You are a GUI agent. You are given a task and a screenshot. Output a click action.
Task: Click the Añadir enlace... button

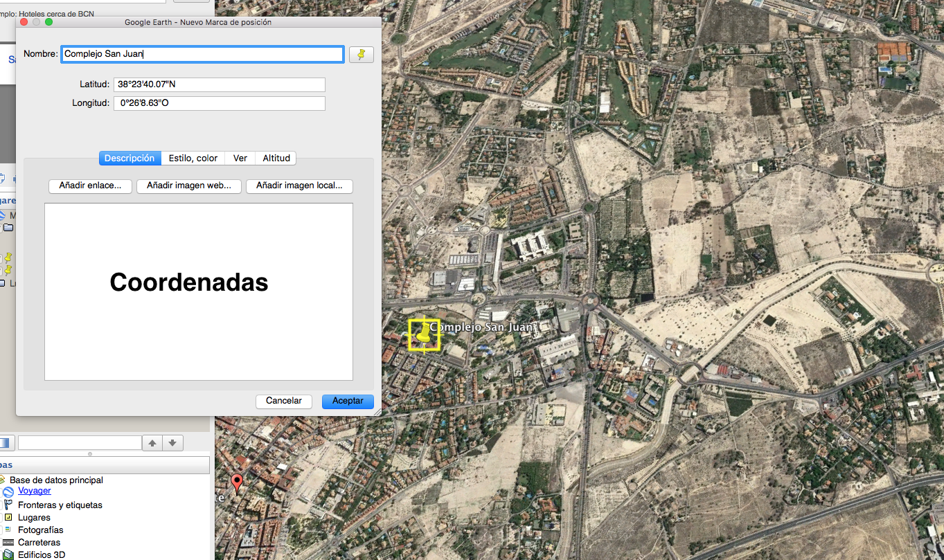tap(90, 186)
